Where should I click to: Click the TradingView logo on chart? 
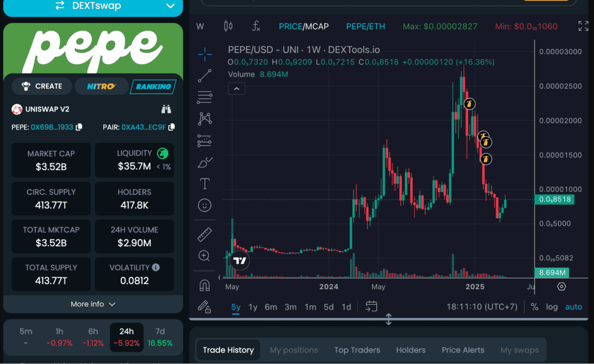pos(240,261)
